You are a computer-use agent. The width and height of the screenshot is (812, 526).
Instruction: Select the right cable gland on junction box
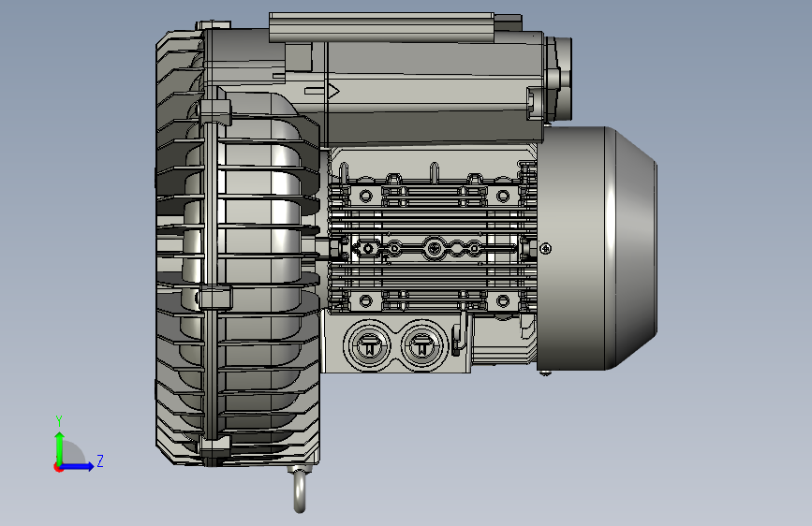422,345
